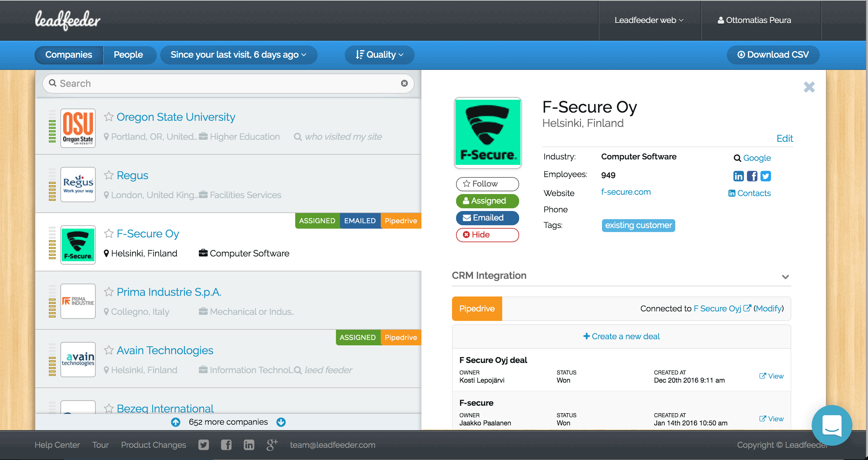Click Leadfeeder's Google+ icon in the footer
This screenshot has height=460, width=868.
tap(271, 445)
